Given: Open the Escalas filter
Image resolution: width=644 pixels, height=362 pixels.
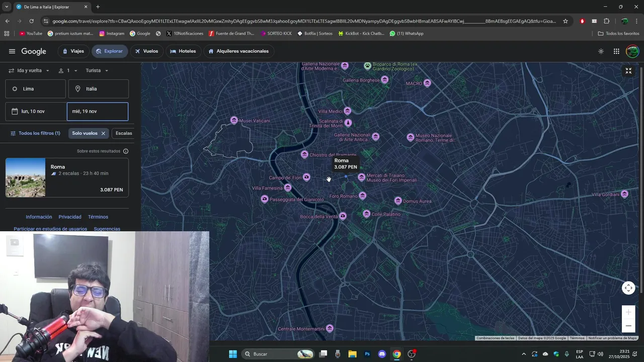Looking at the screenshot, I should (x=124, y=133).
